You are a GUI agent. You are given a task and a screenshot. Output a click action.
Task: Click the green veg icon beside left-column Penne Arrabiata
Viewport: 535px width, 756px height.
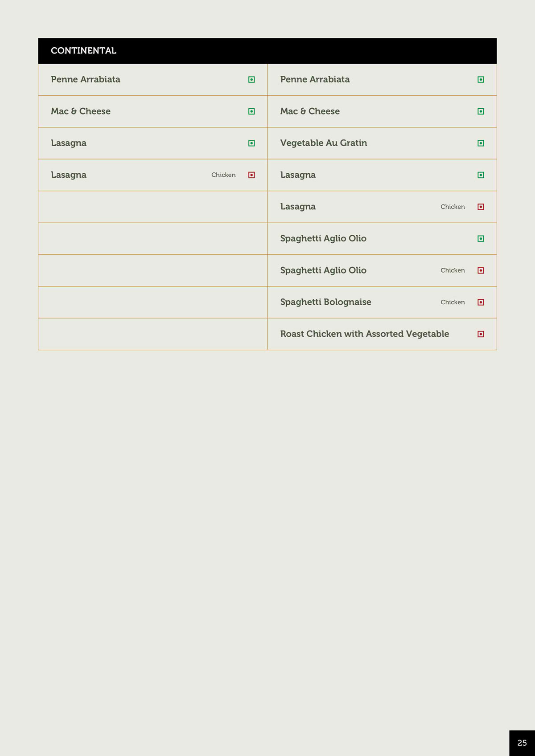click(251, 80)
